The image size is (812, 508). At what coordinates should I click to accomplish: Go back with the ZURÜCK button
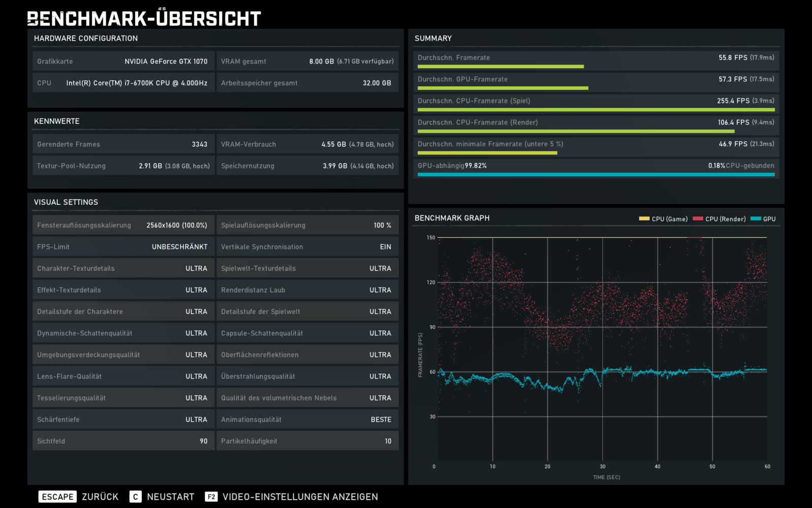(100, 497)
